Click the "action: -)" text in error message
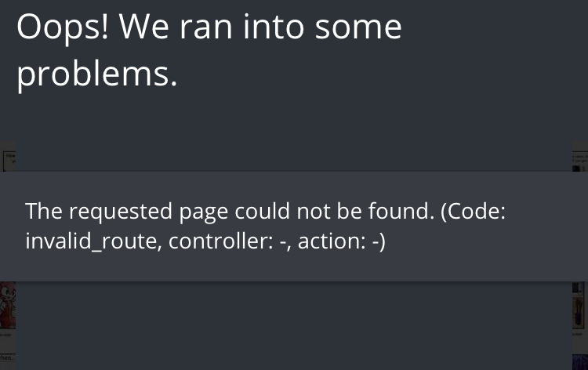The image size is (588, 370). click(x=341, y=241)
